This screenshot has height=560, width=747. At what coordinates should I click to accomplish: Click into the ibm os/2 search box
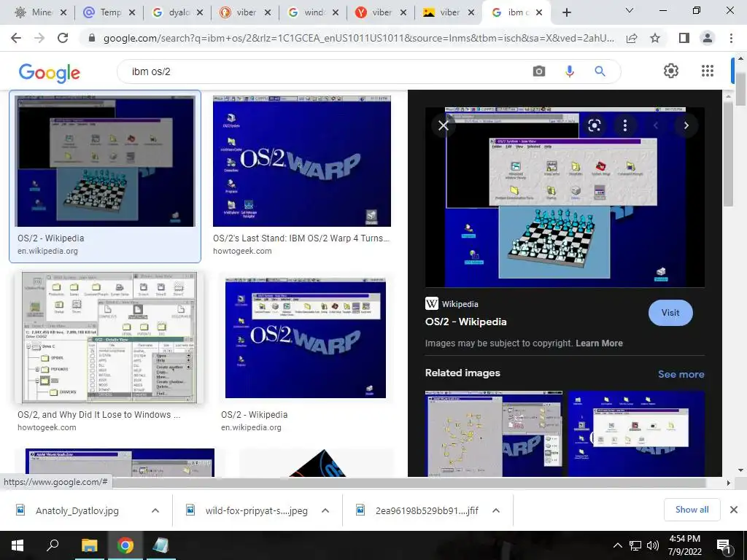pos(324,71)
